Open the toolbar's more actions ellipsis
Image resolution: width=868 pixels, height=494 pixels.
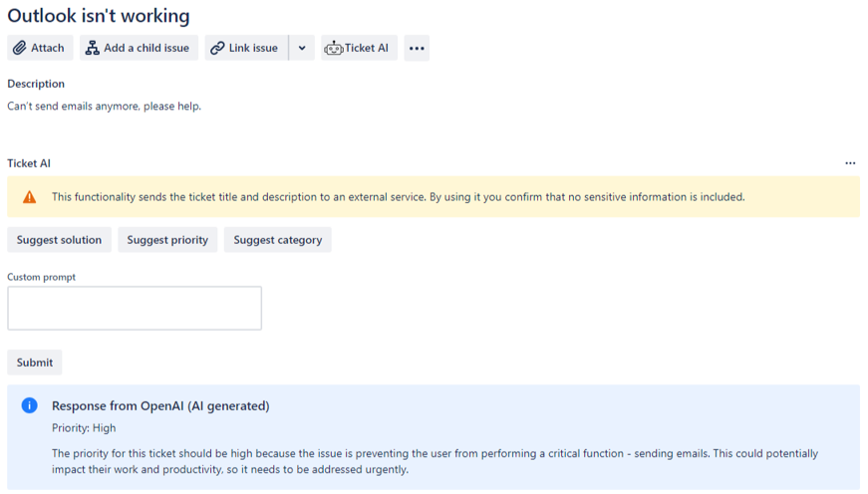click(x=417, y=48)
